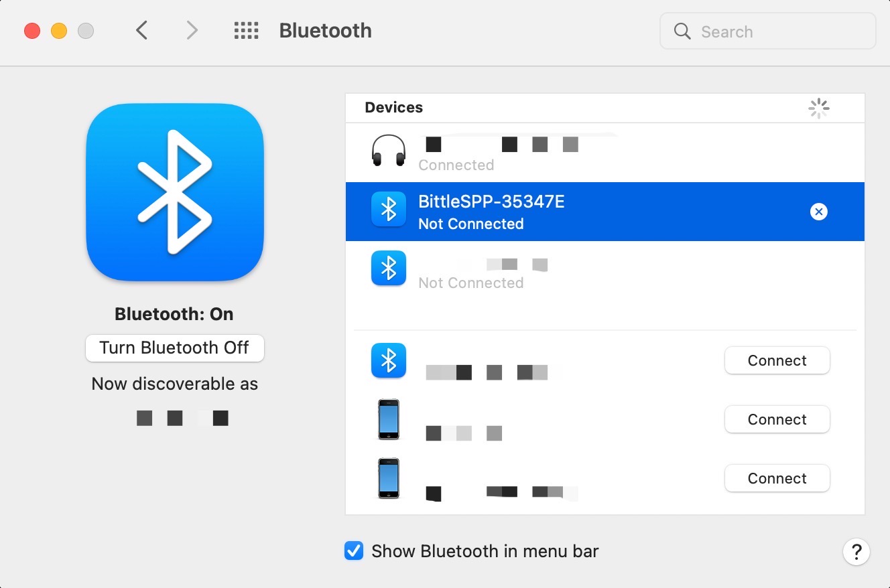Open the help question mark button
890x588 pixels.
856,552
